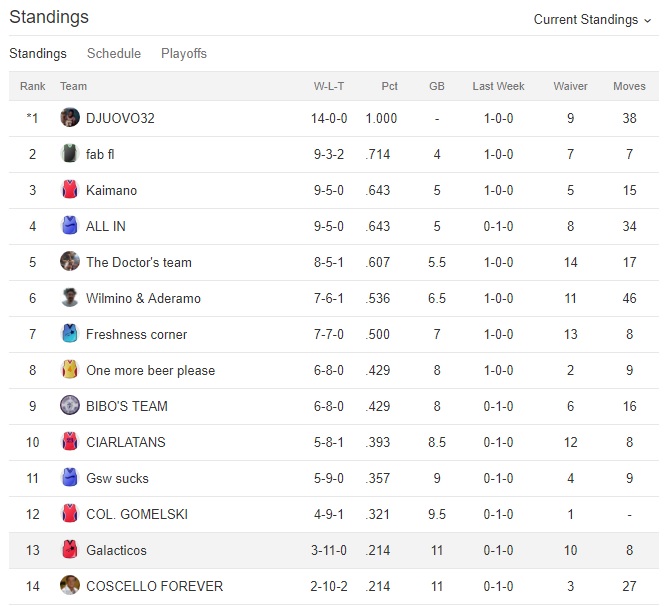The height and width of the screenshot is (606, 665).
Task: Switch to the Schedule tab
Action: point(114,53)
